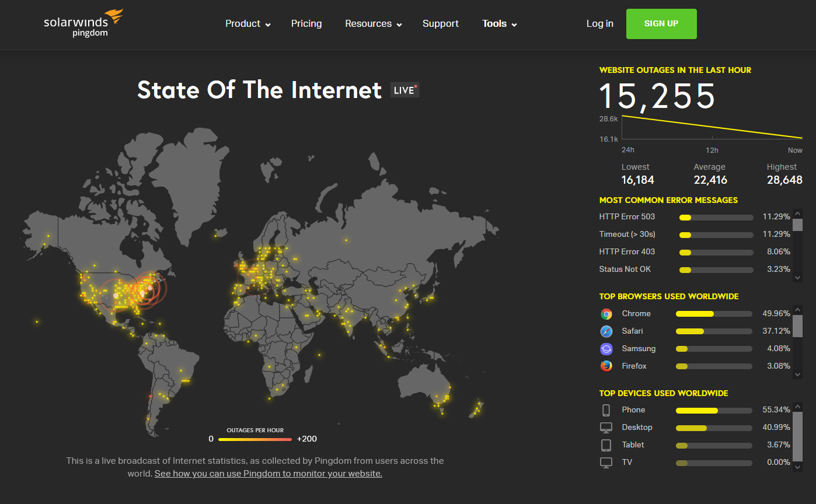Click the outages trend line chart
Image resolution: width=816 pixels, height=504 pixels.
[712, 127]
